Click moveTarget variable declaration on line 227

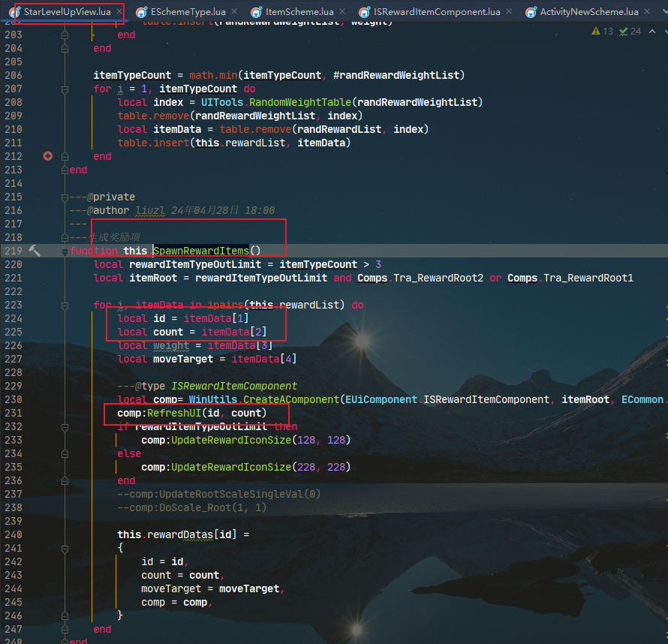[x=183, y=359]
